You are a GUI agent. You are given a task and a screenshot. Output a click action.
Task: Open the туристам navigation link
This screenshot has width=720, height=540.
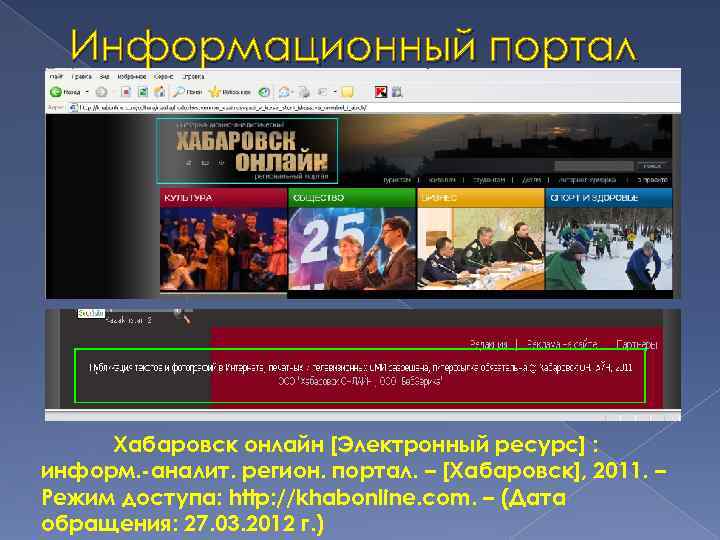[x=397, y=180]
